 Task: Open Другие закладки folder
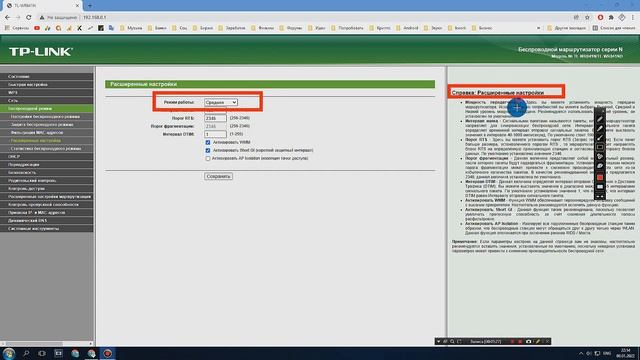[x=566, y=28]
